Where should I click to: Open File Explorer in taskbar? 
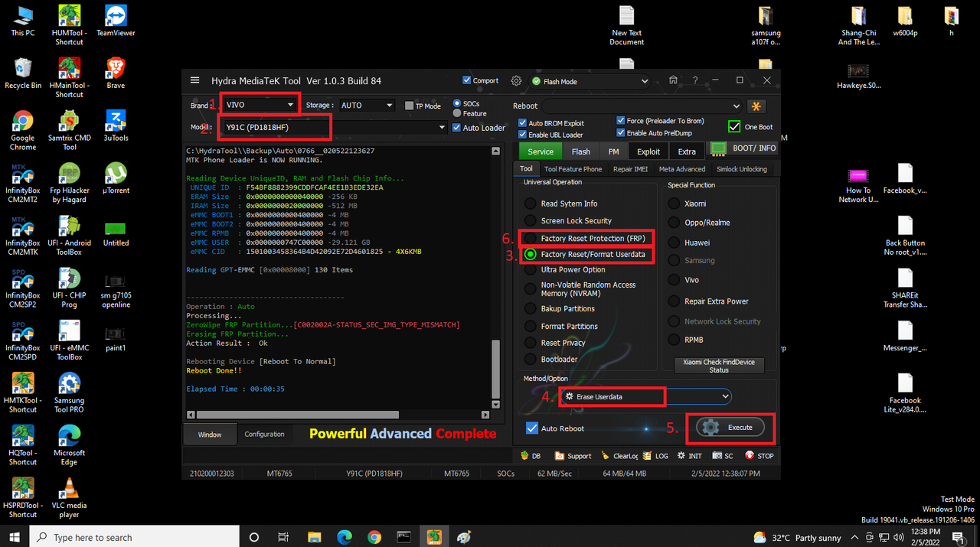pos(313,537)
